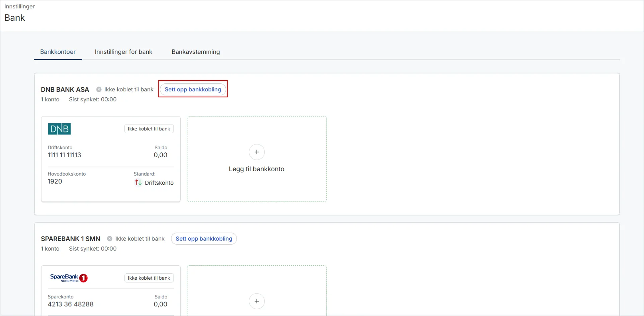Click the plus icon in SpareBank 1 SMN section
Image resolution: width=644 pixels, height=316 pixels.
pos(257,301)
